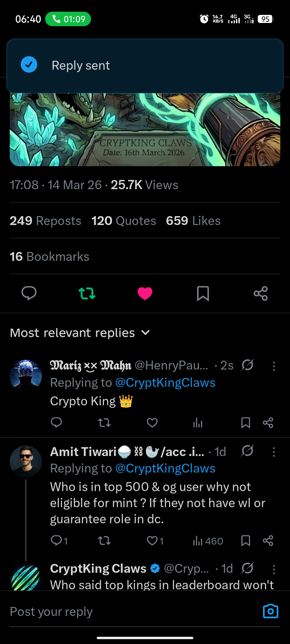Undo repost on the main post
Viewport: 290px width, 644px height.
click(x=87, y=293)
